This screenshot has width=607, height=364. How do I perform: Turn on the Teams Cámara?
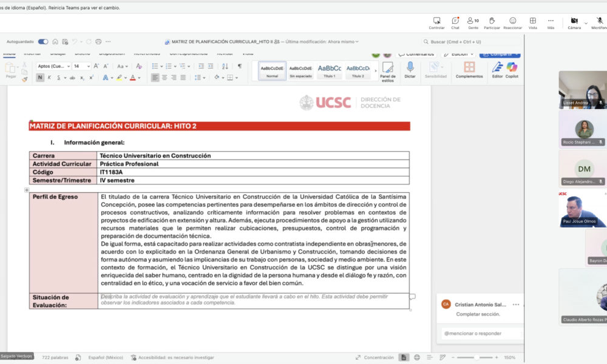574,23
